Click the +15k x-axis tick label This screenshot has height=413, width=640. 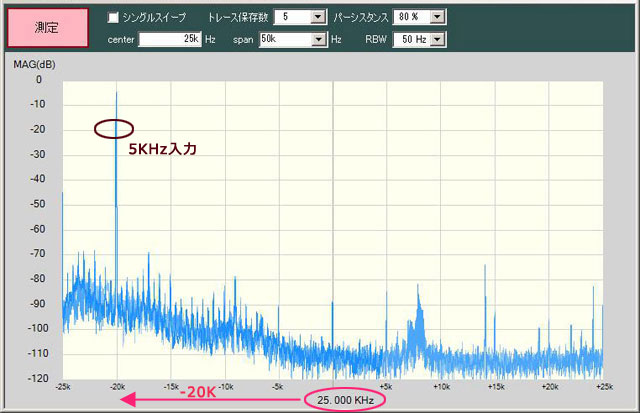496,386
